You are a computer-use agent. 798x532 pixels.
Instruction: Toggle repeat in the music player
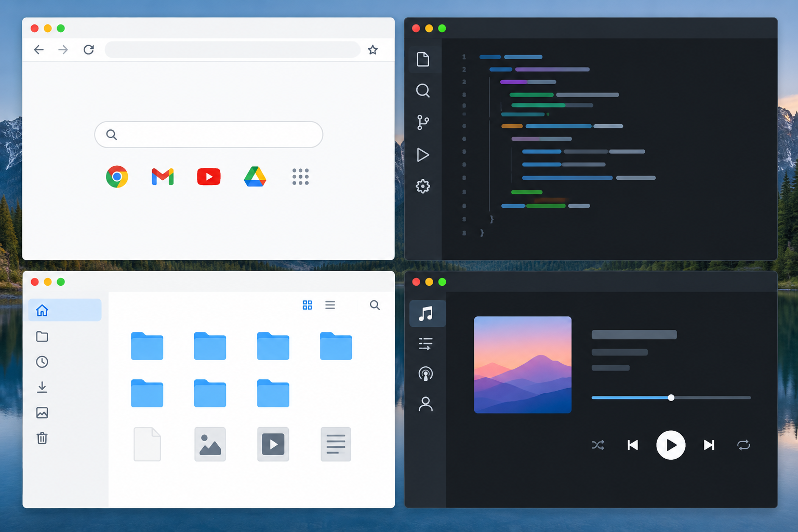coord(743,445)
